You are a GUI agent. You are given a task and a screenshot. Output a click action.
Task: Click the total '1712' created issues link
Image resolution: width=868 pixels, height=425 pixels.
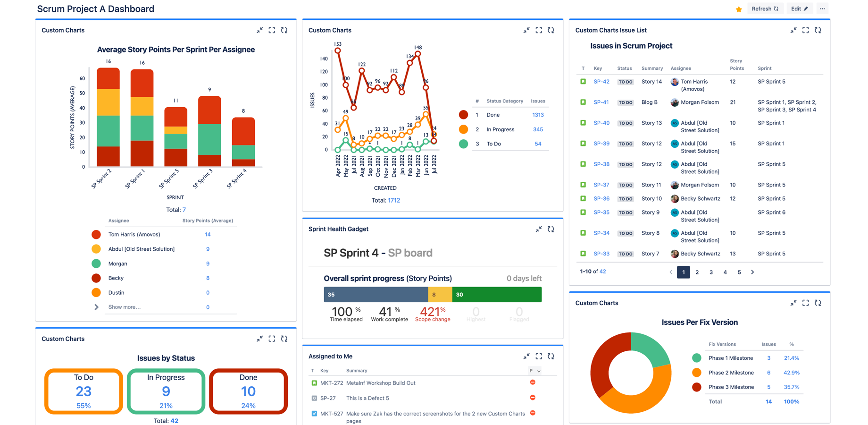[393, 200]
